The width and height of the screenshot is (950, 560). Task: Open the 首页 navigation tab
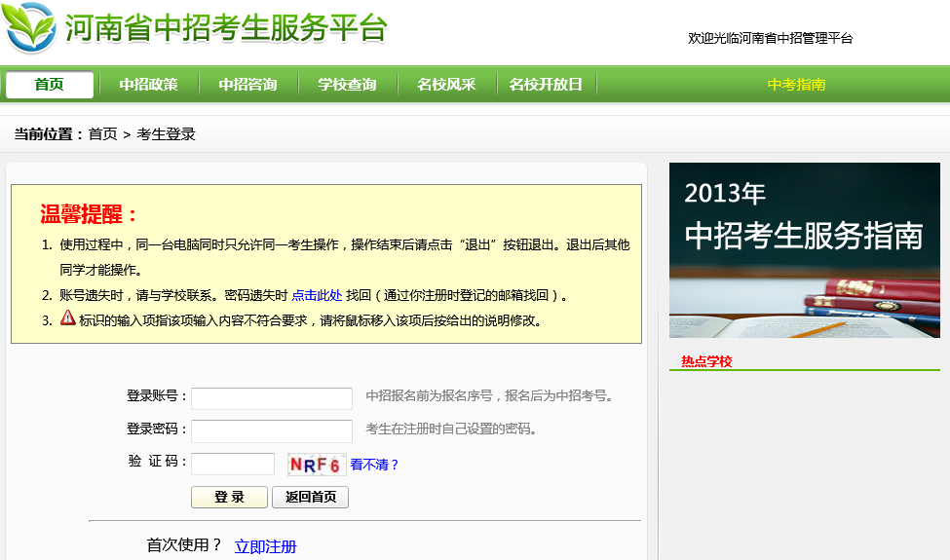click(x=49, y=85)
